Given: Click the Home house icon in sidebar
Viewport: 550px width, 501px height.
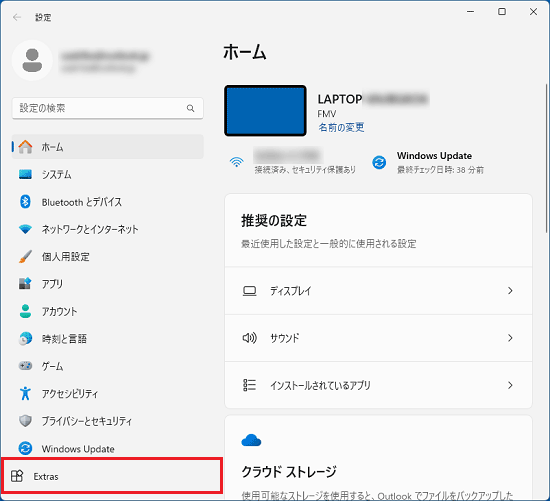Looking at the screenshot, I should [x=25, y=147].
